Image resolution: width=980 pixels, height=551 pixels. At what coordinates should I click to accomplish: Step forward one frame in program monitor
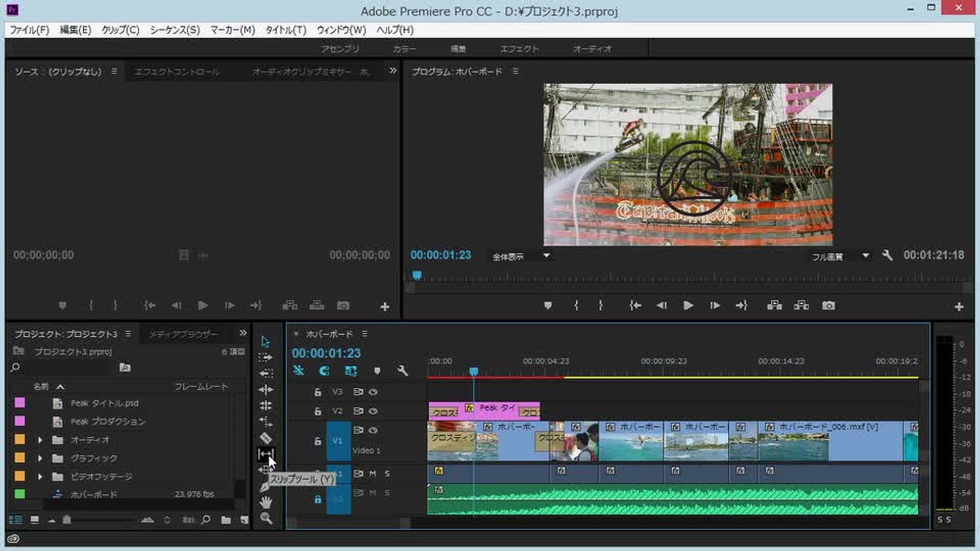tap(715, 306)
